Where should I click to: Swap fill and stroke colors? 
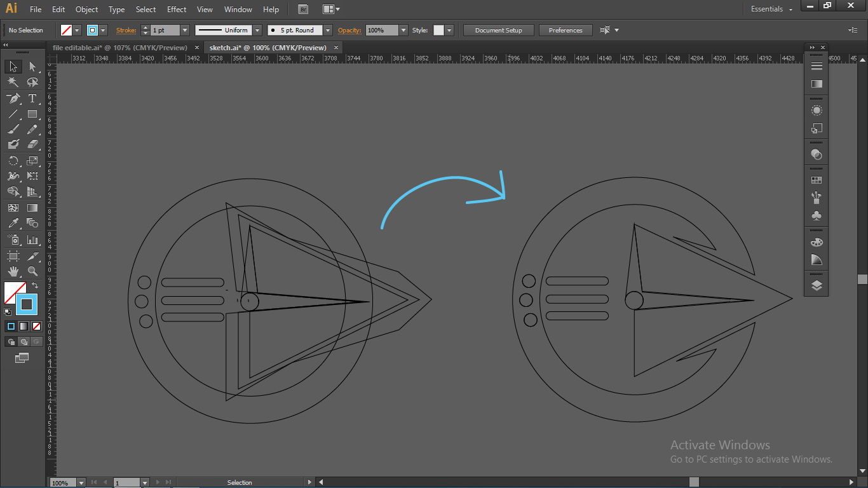(36, 285)
